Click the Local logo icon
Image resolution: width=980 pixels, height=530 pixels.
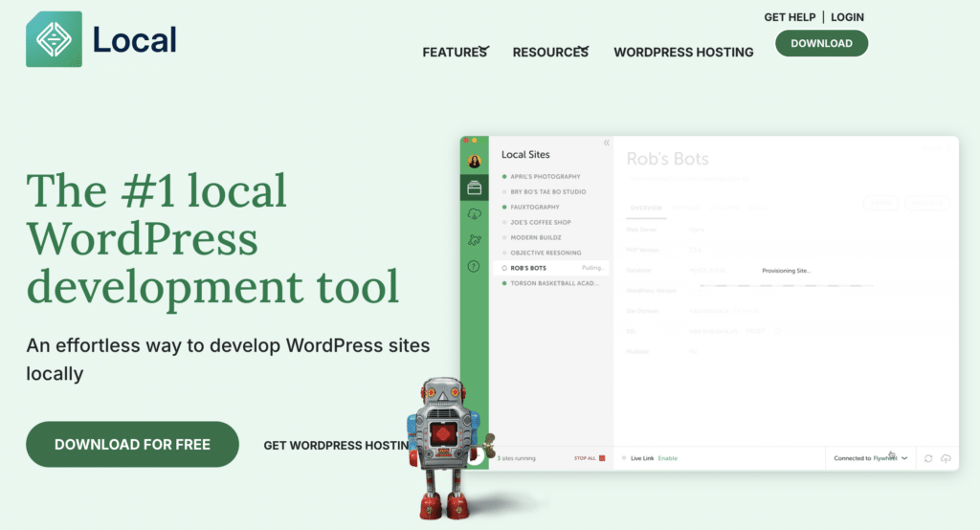(x=54, y=39)
